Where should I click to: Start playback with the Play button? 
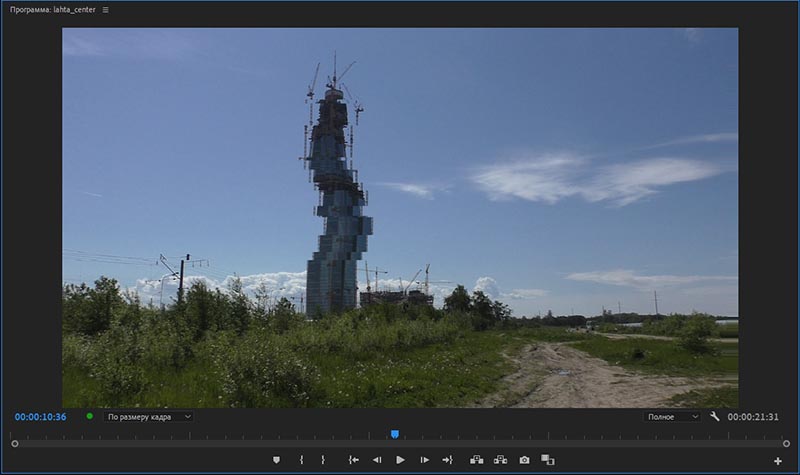(x=400, y=460)
